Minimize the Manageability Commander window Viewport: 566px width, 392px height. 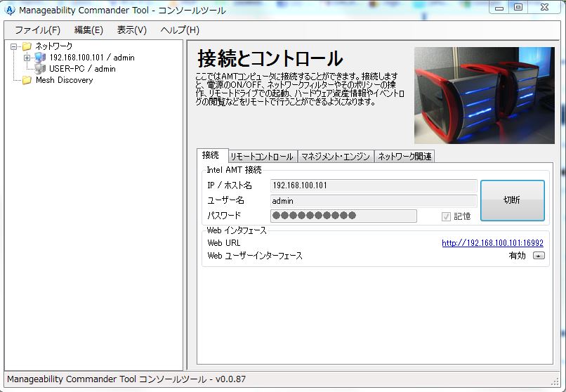click(499, 8)
